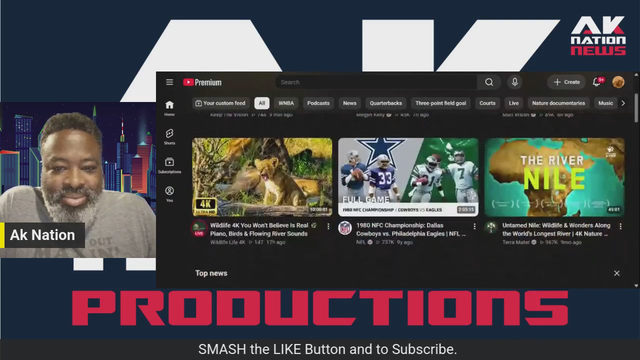The image size is (640, 360).
Task: Click the scrollbar down arrow
Action: point(636,285)
